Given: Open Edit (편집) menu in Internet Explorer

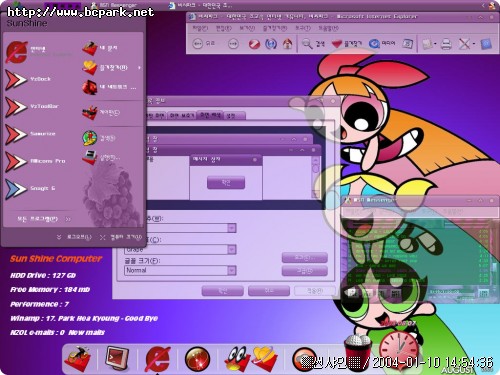Looking at the screenshot, I should tap(223, 28).
